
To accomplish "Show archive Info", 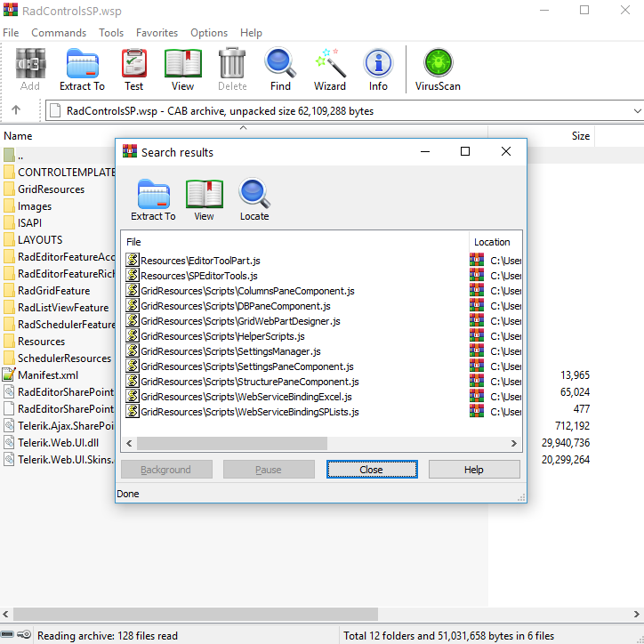I will click(x=378, y=69).
